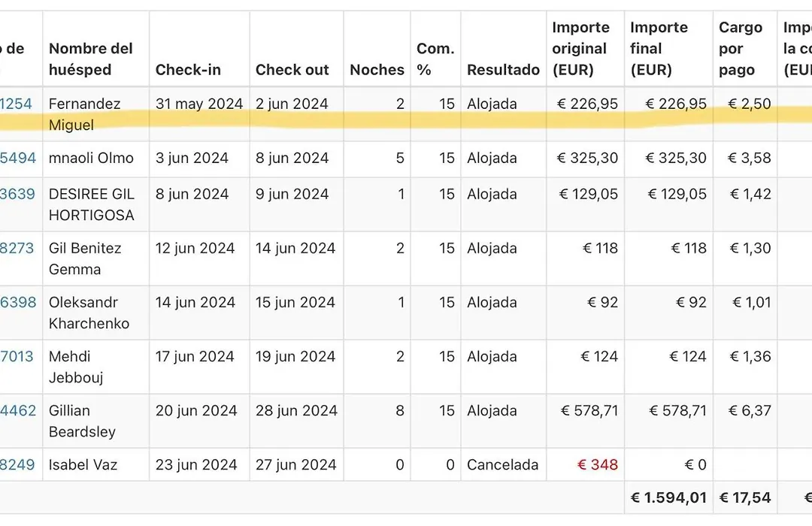Click the Cargo por pago header
Screen dimensions: 812x526
pos(741,49)
